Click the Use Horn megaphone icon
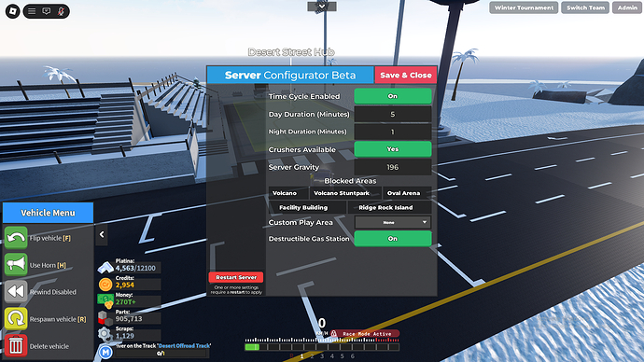Image resolution: width=644 pixels, height=362 pixels. click(x=16, y=264)
